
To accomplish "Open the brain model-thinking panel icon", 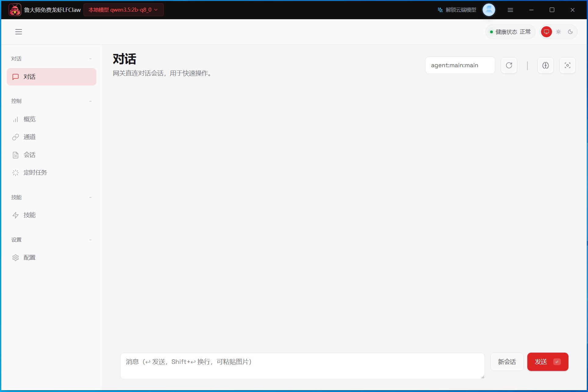I will click(546, 65).
